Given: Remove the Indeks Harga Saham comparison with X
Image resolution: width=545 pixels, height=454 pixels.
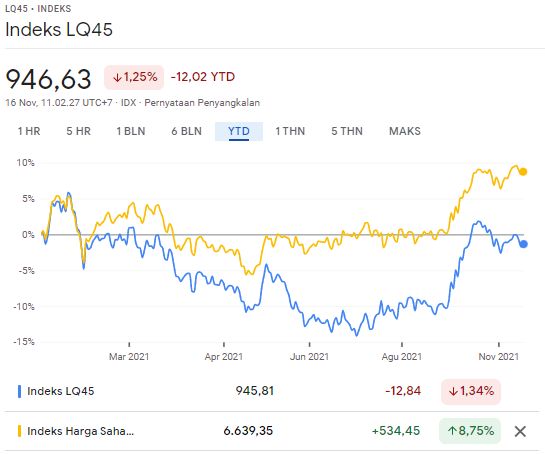Looking at the screenshot, I should point(520,431).
